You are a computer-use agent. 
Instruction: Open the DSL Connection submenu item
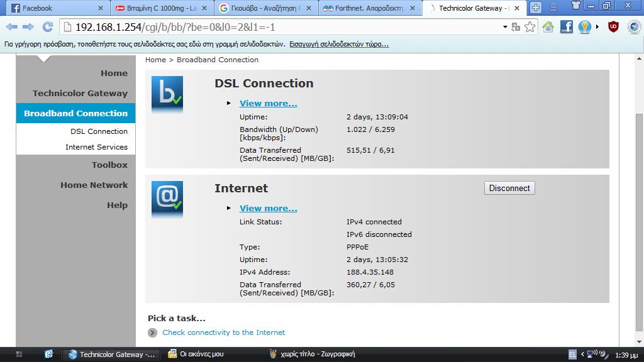99,131
